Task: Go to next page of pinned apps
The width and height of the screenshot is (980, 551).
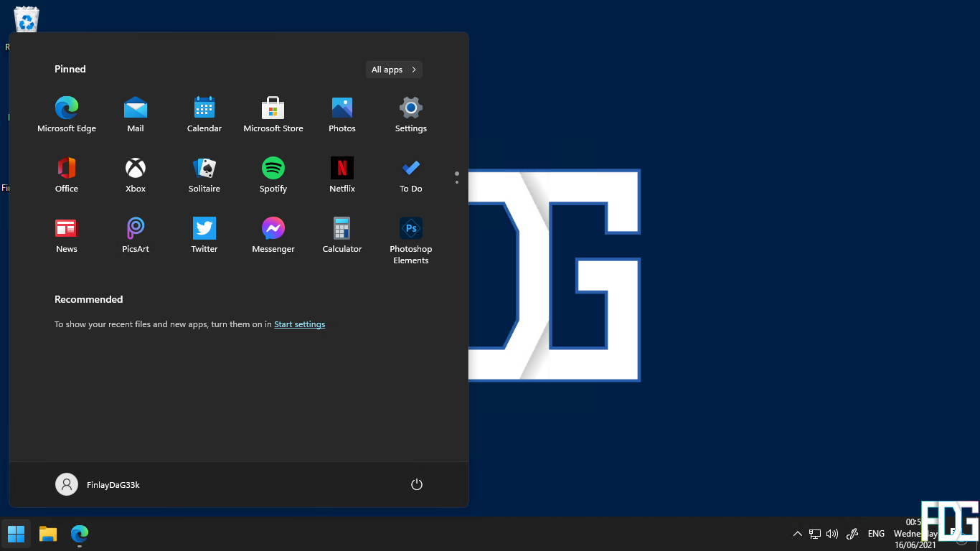Action: [x=457, y=182]
